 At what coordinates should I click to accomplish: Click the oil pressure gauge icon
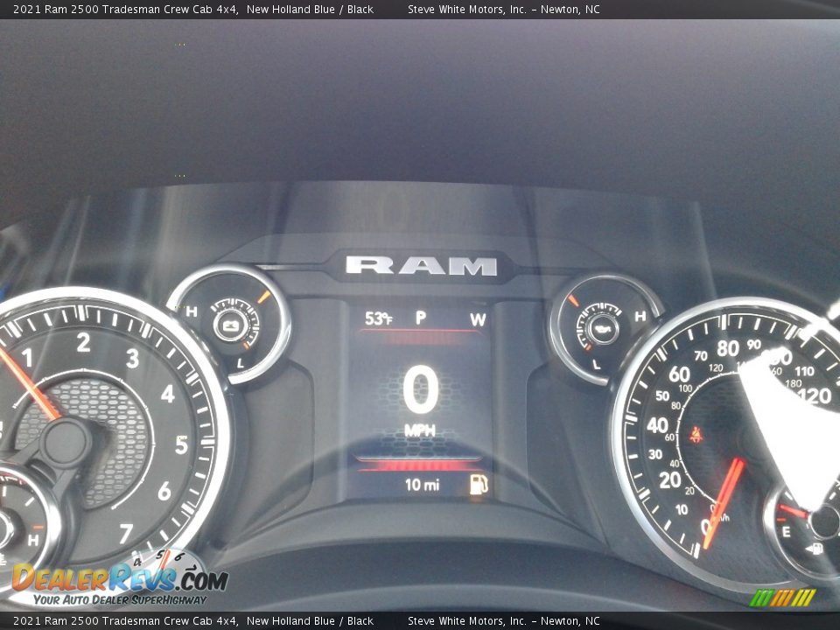point(602,329)
